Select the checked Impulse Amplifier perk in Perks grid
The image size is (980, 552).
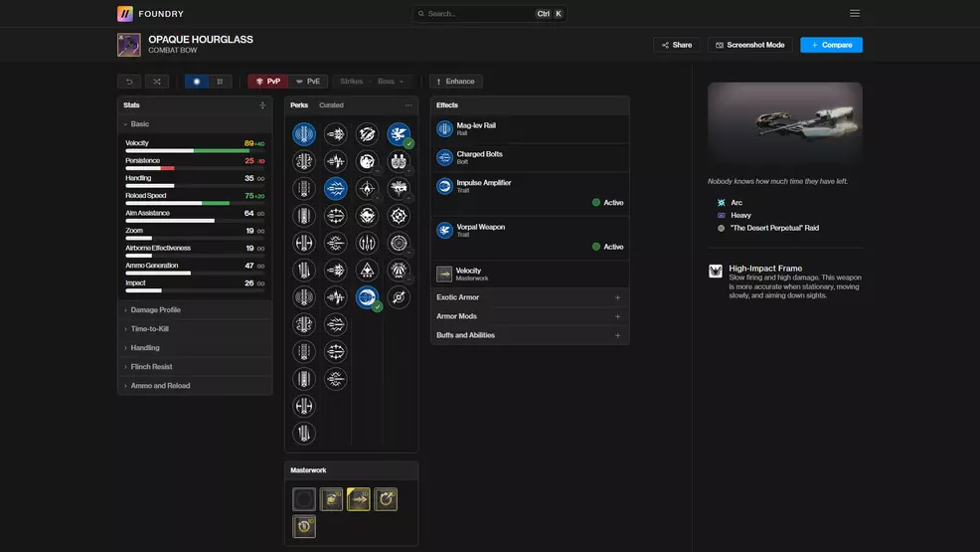pyautogui.click(x=368, y=297)
